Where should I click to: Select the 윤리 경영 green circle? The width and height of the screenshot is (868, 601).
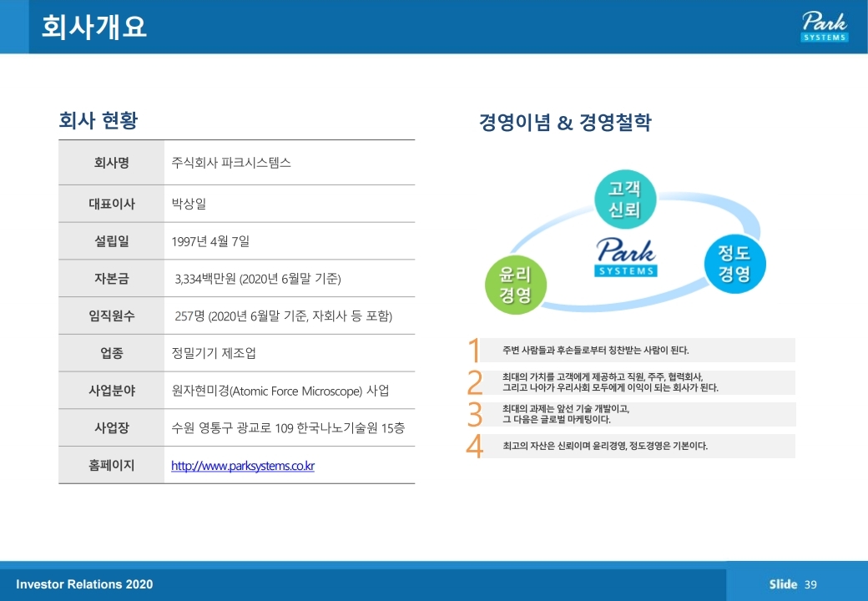516,285
